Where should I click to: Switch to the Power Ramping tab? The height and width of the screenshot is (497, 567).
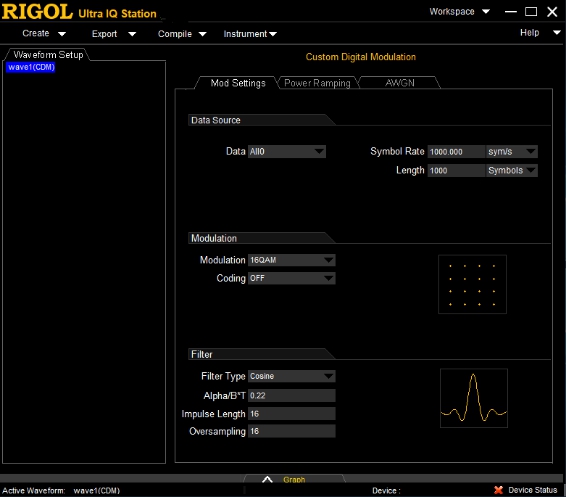(x=317, y=83)
